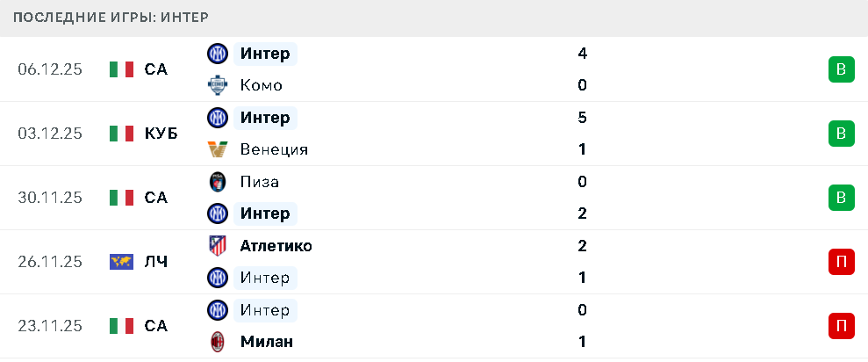This screenshot has width=868, height=362.
Task: Click the green В badge for Inter–Como
Action: 841,69
